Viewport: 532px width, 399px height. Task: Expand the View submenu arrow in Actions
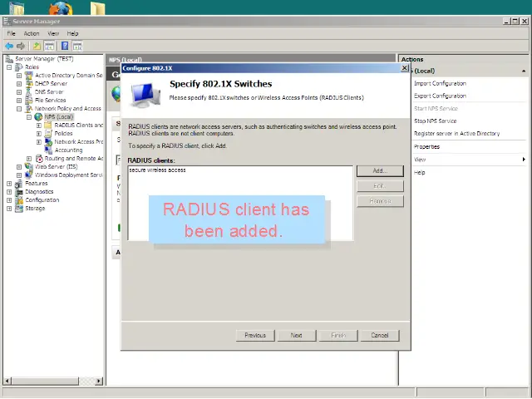524,160
